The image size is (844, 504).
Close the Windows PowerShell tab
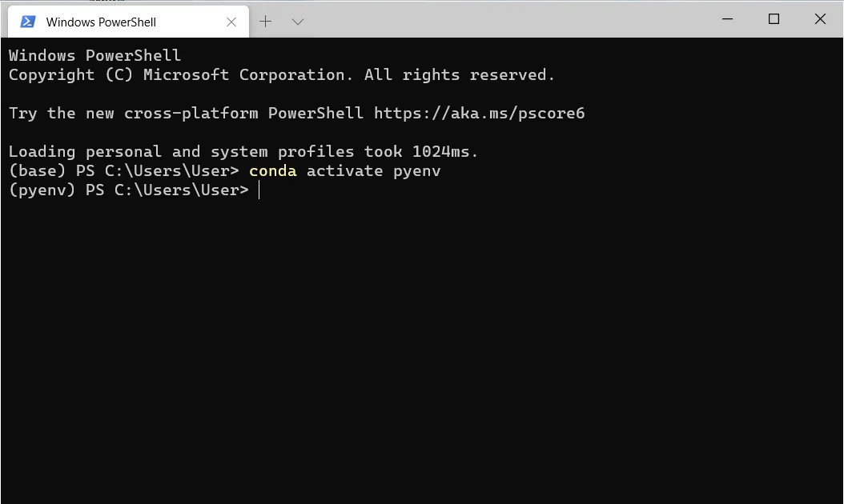(x=231, y=22)
